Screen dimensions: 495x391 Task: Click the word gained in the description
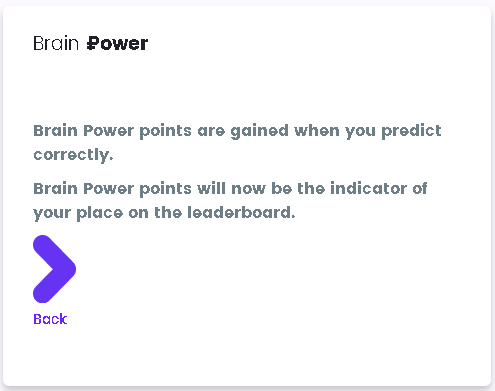coord(259,131)
